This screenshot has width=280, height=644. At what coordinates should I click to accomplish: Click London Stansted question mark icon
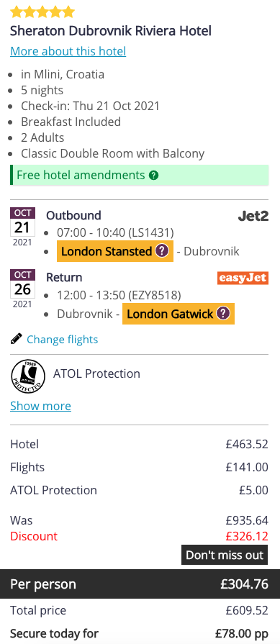(x=162, y=251)
